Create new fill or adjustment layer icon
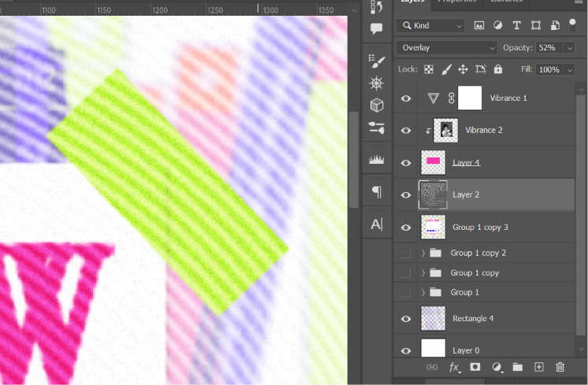Screen dimensions: 588x385 pos(497,367)
